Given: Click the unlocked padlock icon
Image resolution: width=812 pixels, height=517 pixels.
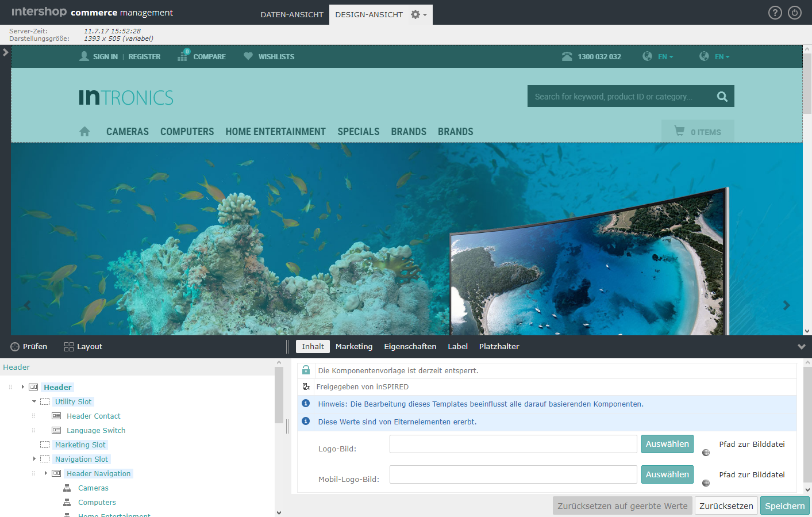Looking at the screenshot, I should (x=306, y=370).
